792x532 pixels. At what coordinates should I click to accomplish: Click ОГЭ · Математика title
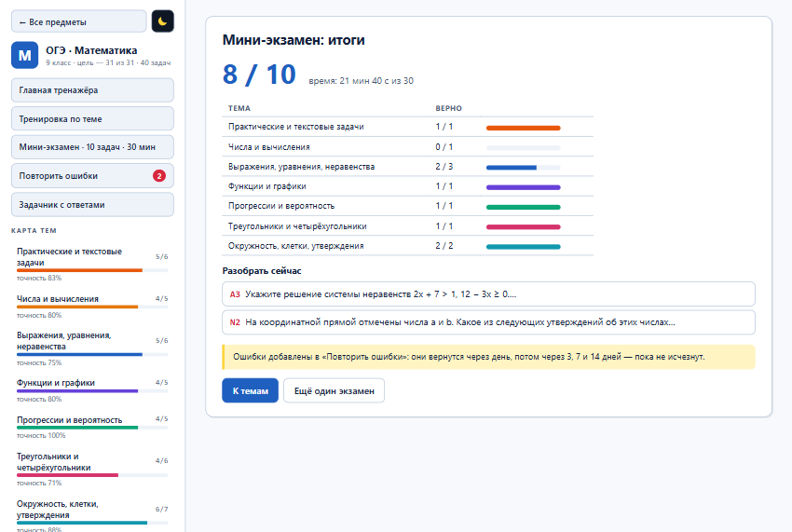(x=91, y=50)
